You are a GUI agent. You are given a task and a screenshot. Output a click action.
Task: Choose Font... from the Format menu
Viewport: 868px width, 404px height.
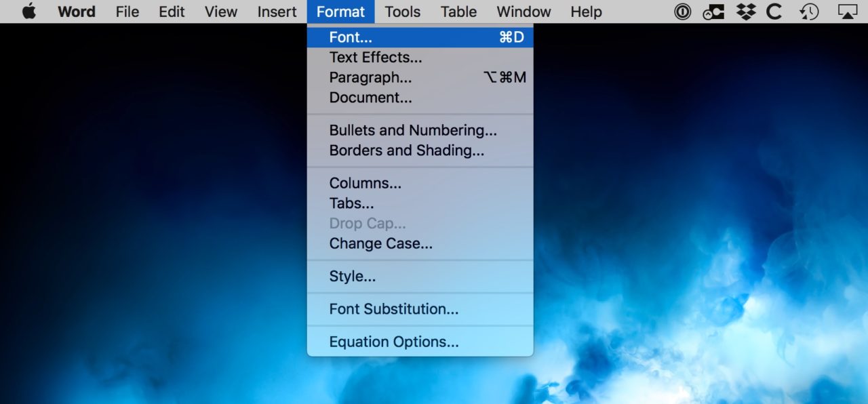click(420, 37)
